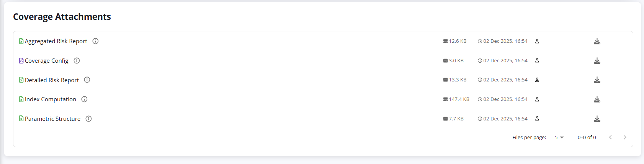The image size is (644, 164).
Task: Open the Coverage Config attachment
Action: pos(46,61)
